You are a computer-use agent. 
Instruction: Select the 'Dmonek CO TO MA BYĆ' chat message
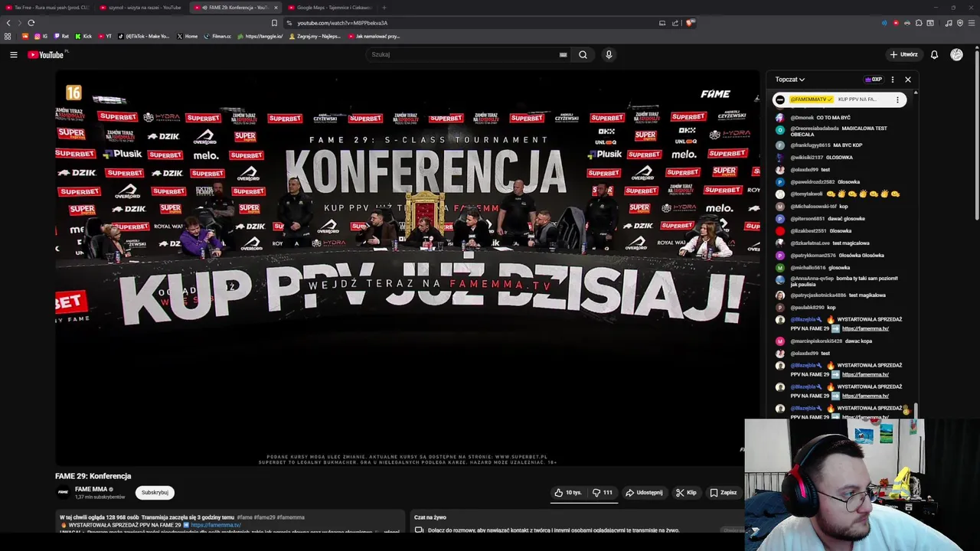point(841,118)
